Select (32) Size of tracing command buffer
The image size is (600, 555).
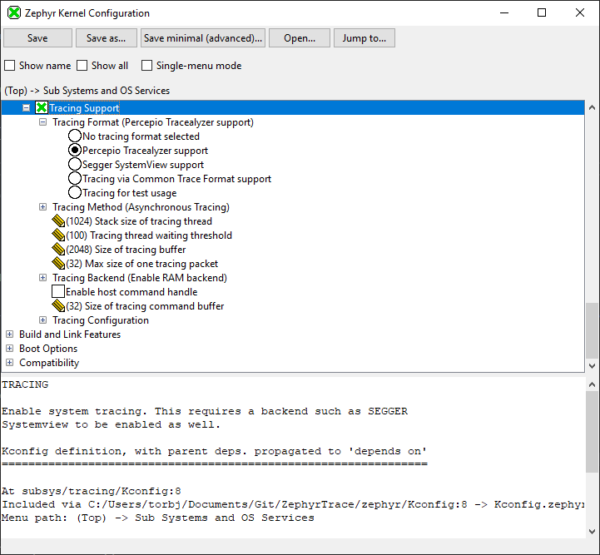[x=145, y=306]
